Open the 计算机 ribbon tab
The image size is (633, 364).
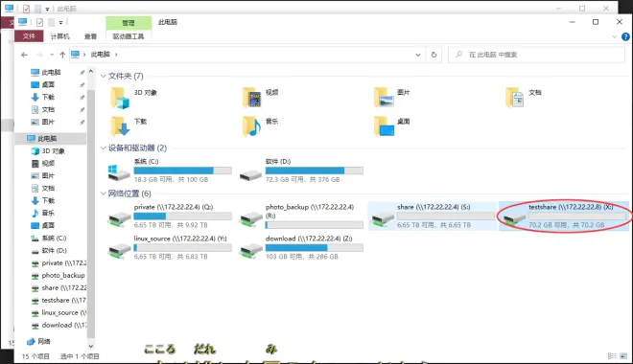coord(60,36)
